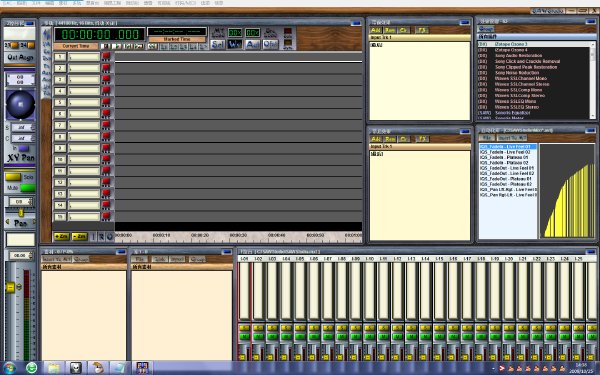Click the +Zm zoom in button
This screenshot has width=600, height=375.
coord(62,236)
